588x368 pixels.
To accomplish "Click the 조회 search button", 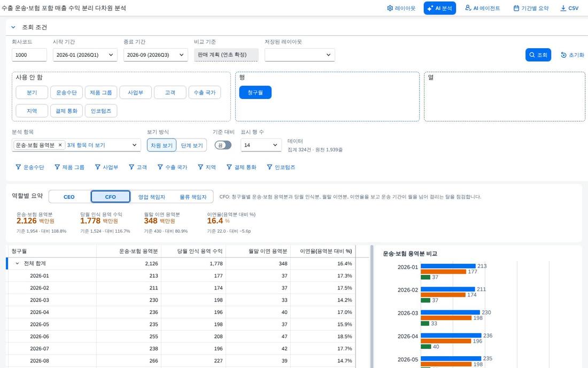I will pos(538,55).
